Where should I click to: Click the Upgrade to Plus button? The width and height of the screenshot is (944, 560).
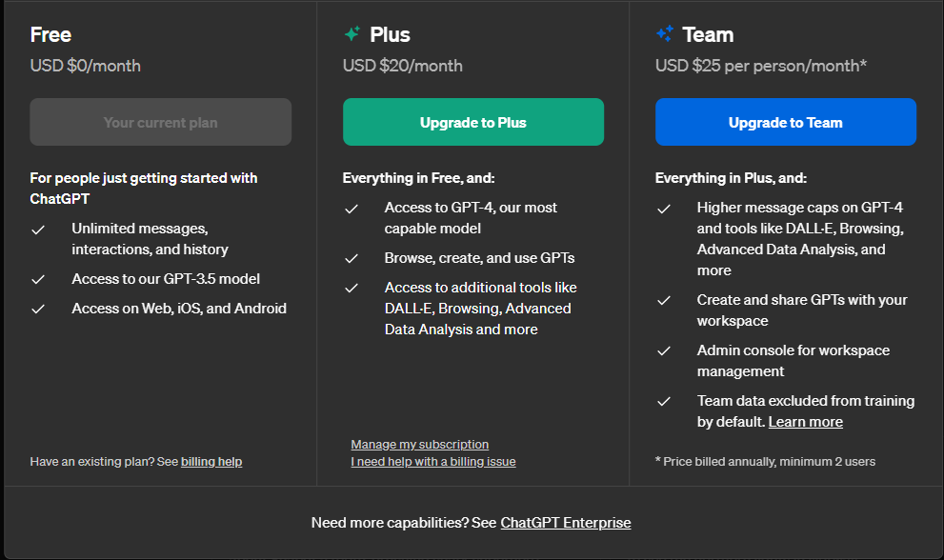coord(473,122)
